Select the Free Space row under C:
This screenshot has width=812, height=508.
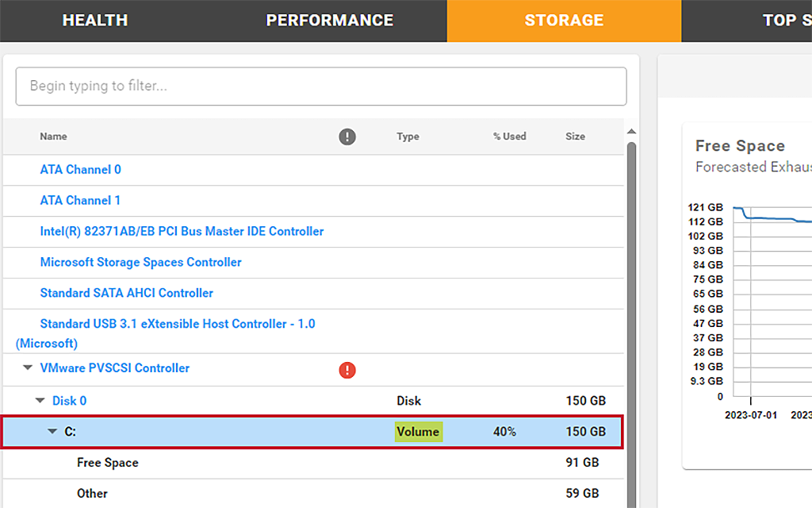coord(108,462)
